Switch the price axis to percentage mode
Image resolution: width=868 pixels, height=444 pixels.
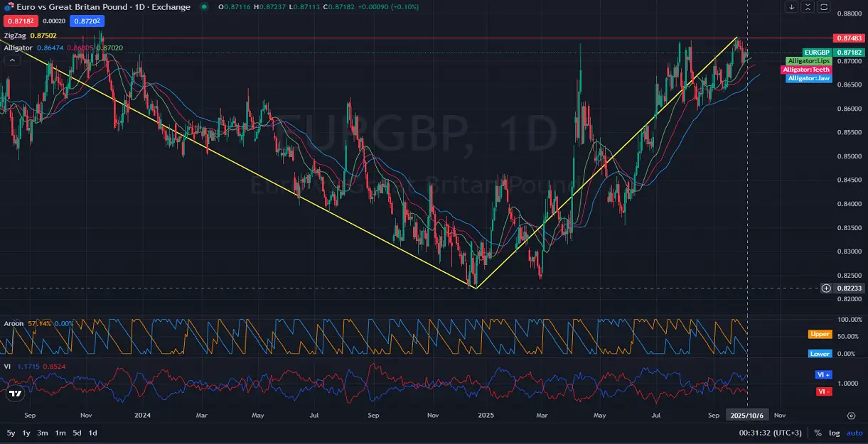coord(818,432)
